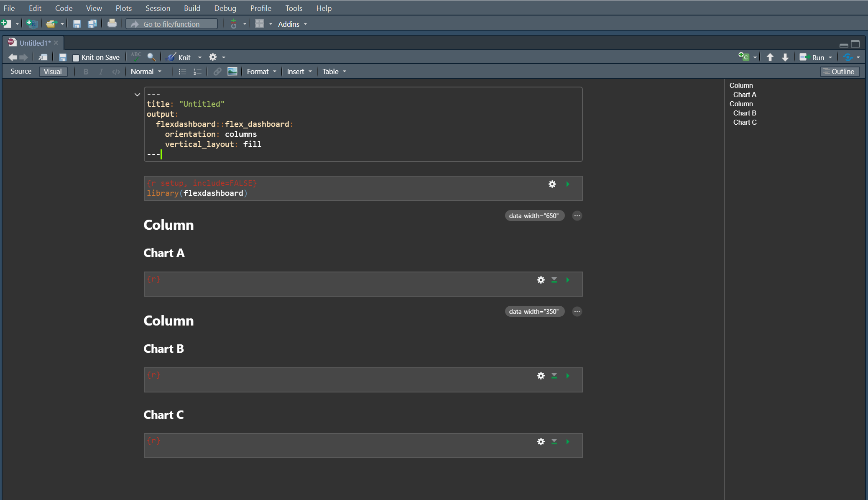868x500 pixels.
Task: Open the Run options dropdown arrow
Action: [830, 57]
